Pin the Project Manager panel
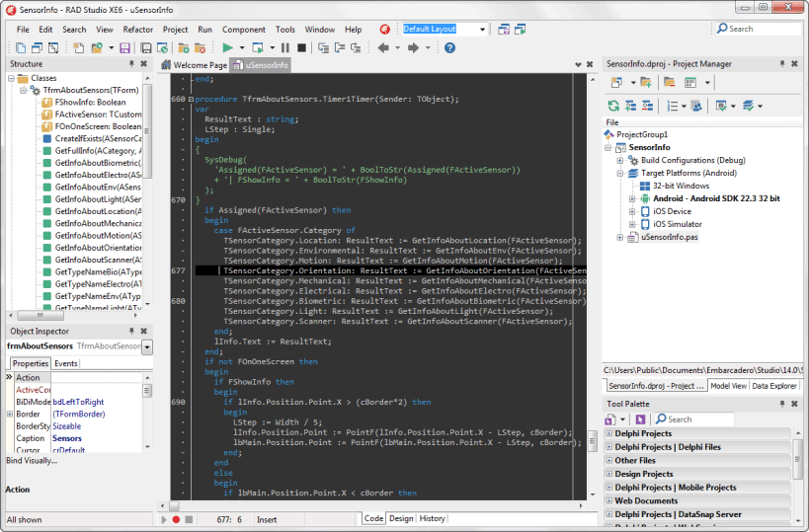The width and height of the screenshot is (809, 532). [x=782, y=64]
